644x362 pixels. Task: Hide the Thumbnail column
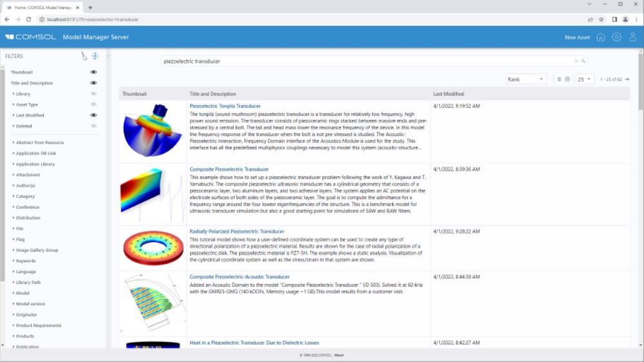93,72
